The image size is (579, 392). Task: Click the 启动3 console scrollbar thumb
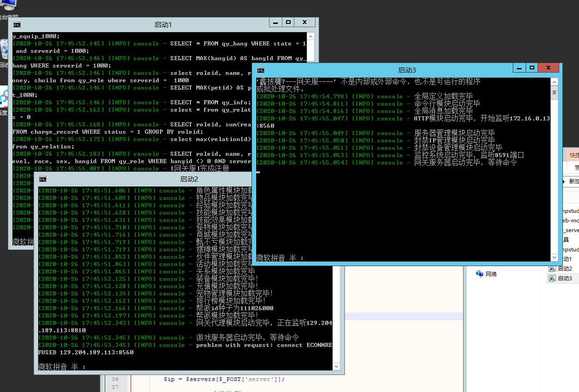pyautogui.click(x=554, y=93)
